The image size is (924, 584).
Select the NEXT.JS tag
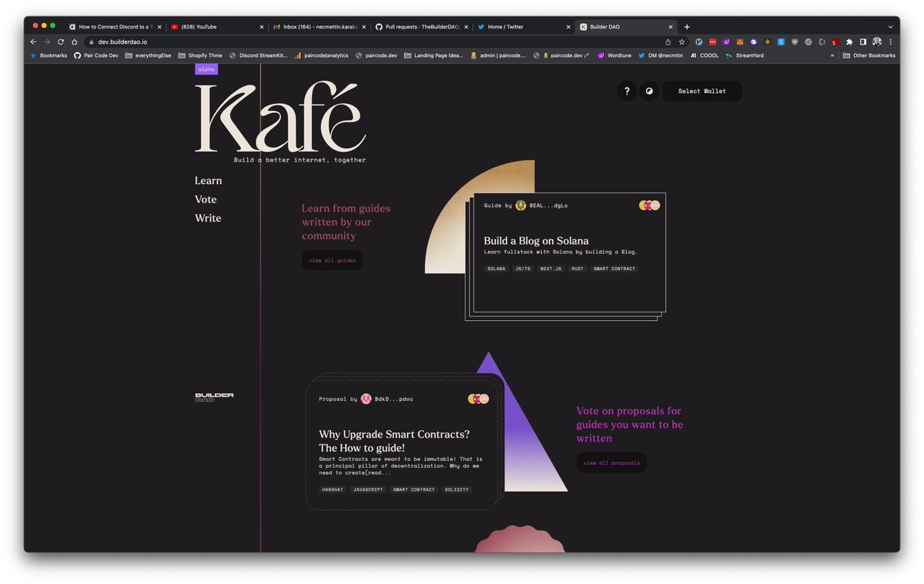pos(551,269)
